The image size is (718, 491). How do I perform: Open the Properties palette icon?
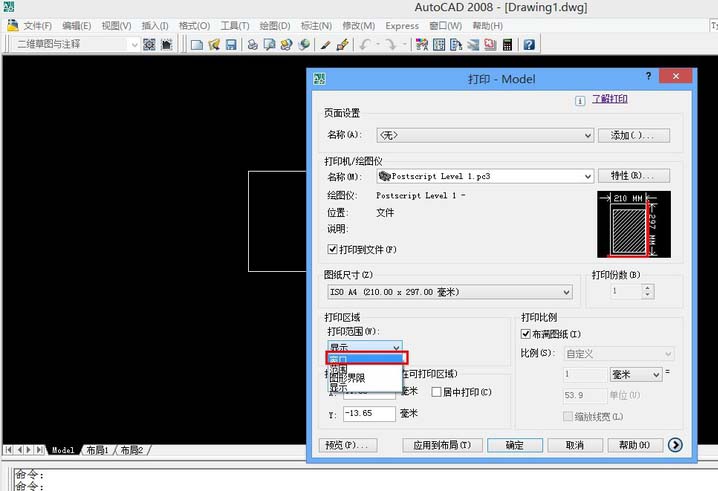pos(422,44)
